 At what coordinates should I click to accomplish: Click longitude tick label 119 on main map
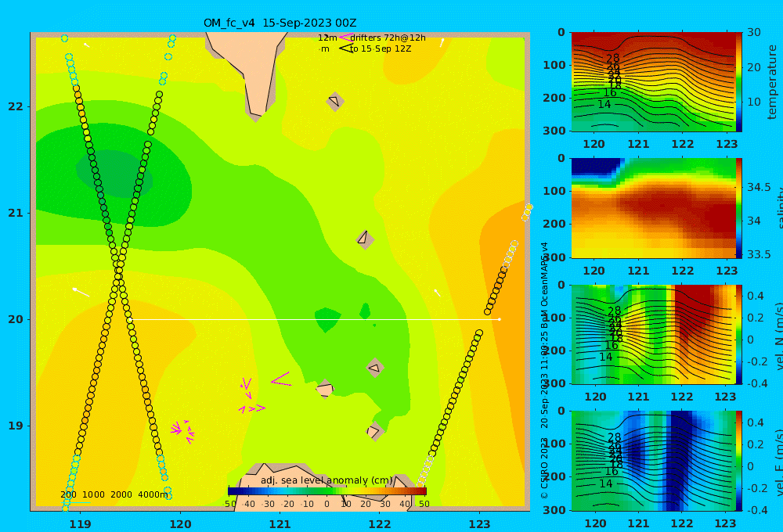click(80, 524)
